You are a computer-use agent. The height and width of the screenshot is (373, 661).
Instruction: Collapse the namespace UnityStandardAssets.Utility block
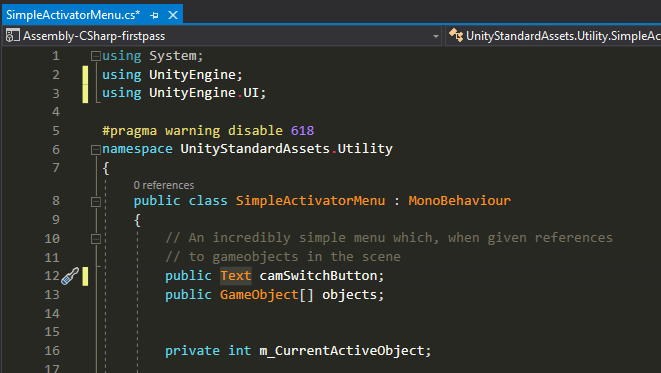(x=96, y=149)
